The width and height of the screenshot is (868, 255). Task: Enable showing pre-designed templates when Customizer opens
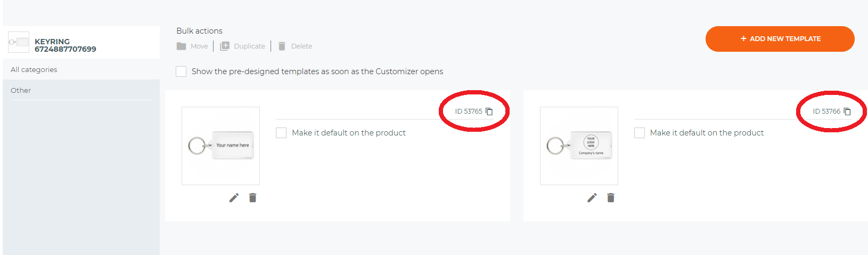click(x=181, y=71)
